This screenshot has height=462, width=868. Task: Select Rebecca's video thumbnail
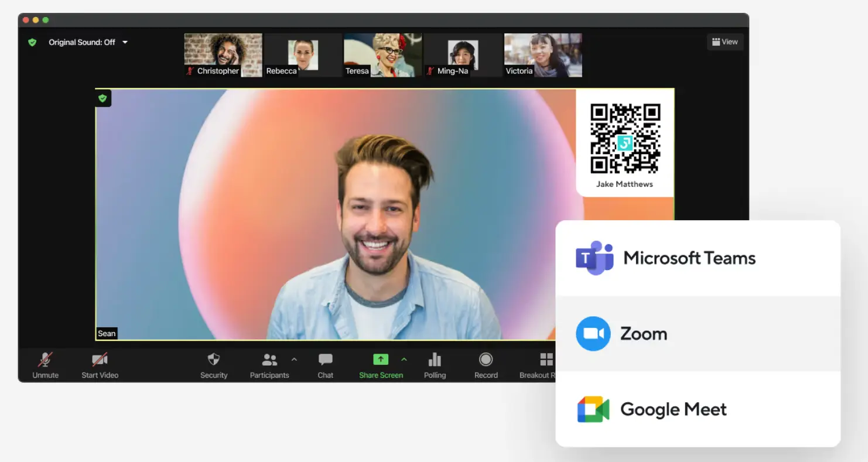(x=303, y=55)
